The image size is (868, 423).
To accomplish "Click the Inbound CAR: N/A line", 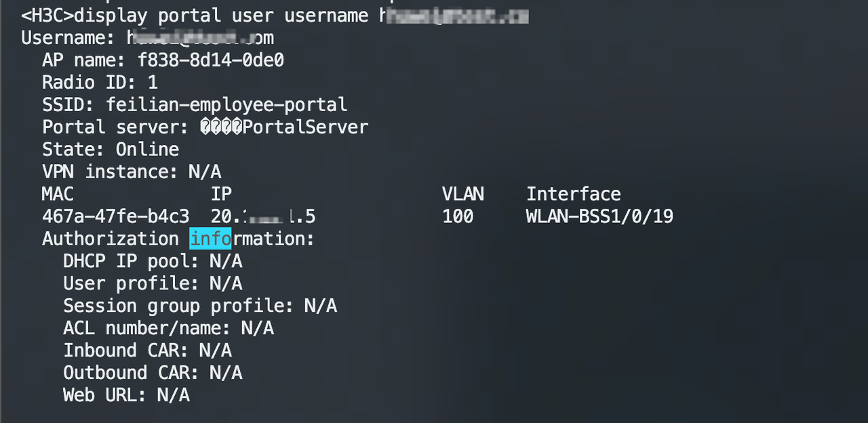I will point(147,350).
